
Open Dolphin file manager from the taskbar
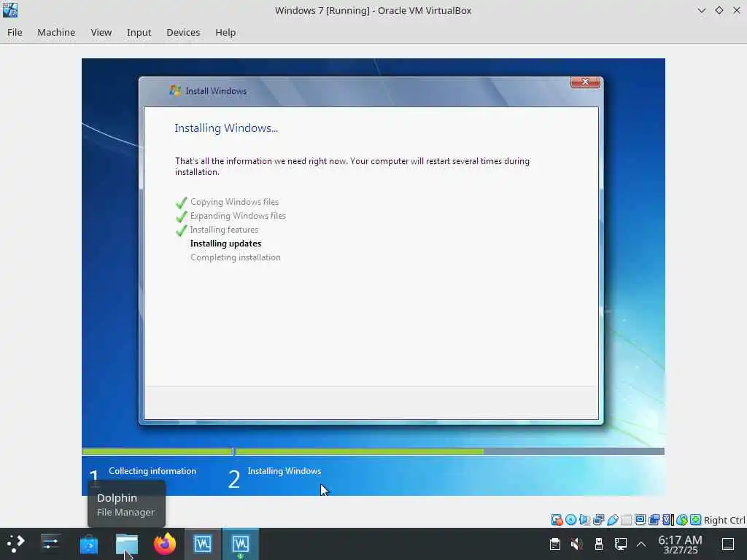[x=127, y=544]
